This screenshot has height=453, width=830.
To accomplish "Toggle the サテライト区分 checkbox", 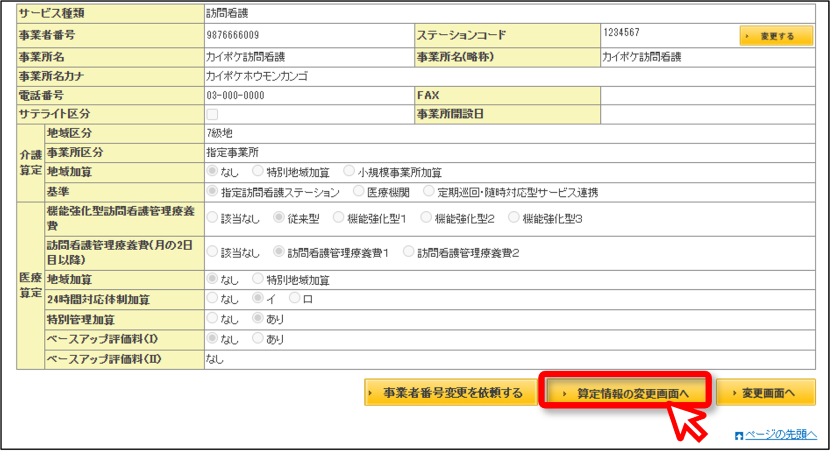I will pyautogui.click(x=212, y=114).
